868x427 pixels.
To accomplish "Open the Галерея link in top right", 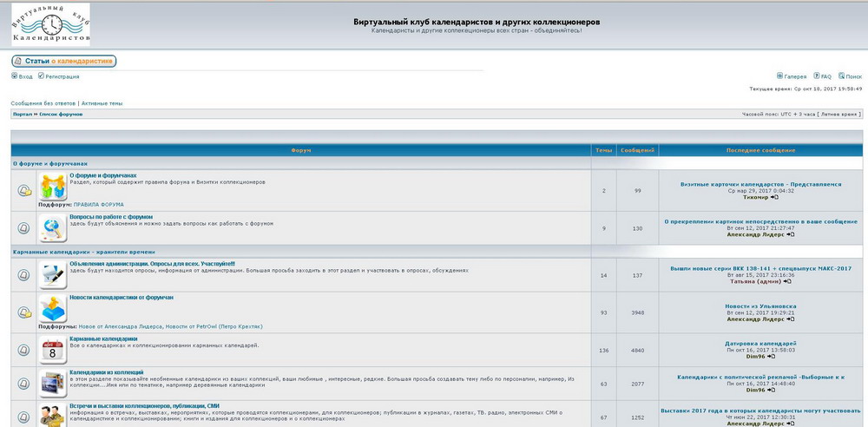I will [795, 76].
